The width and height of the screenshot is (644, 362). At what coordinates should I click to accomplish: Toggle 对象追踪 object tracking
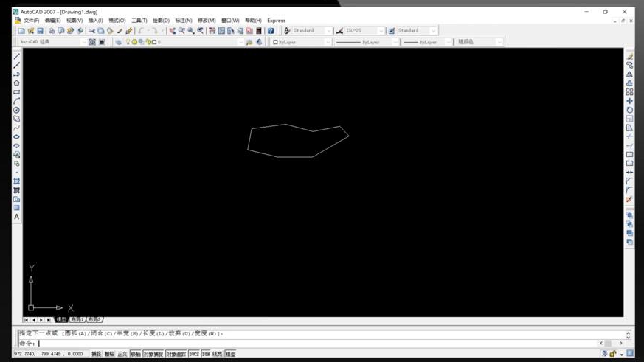[176, 354]
